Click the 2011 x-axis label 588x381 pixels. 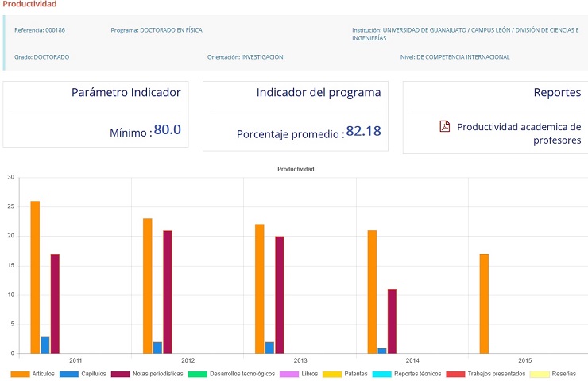[x=75, y=360]
